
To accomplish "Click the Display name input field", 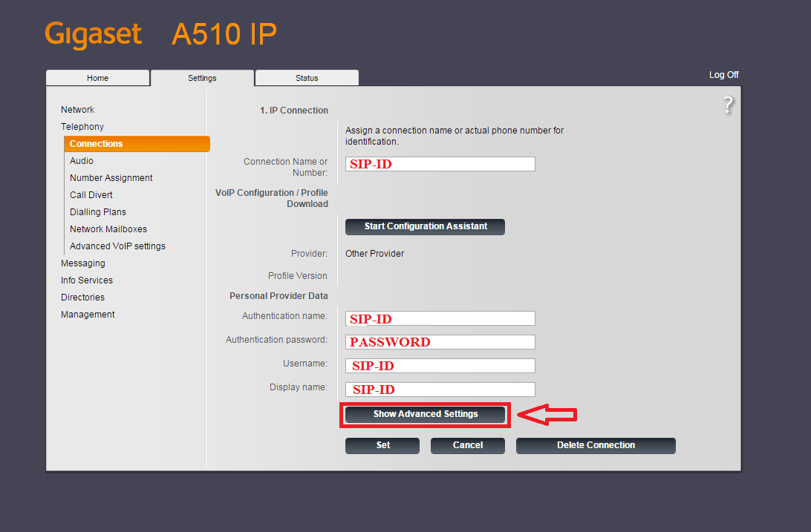I will (440, 390).
